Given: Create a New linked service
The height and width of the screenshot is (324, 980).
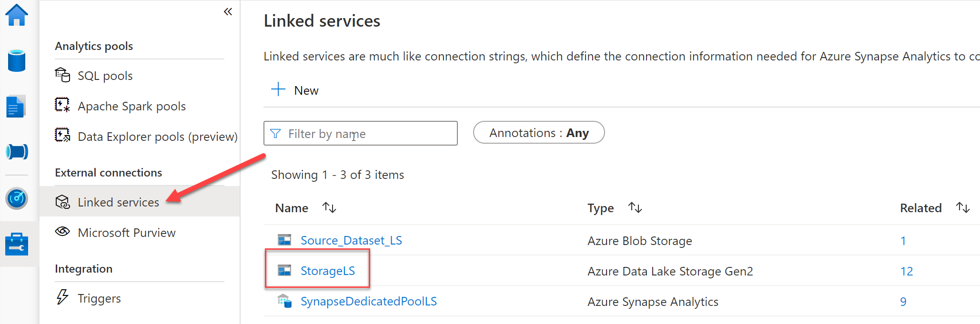Looking at the screenshot, I should (294, 90).
